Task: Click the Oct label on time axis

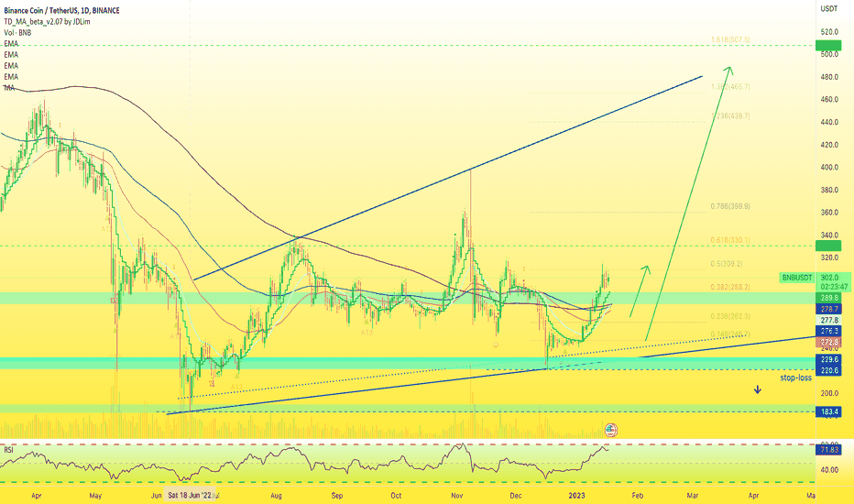Action: point(396,496)
